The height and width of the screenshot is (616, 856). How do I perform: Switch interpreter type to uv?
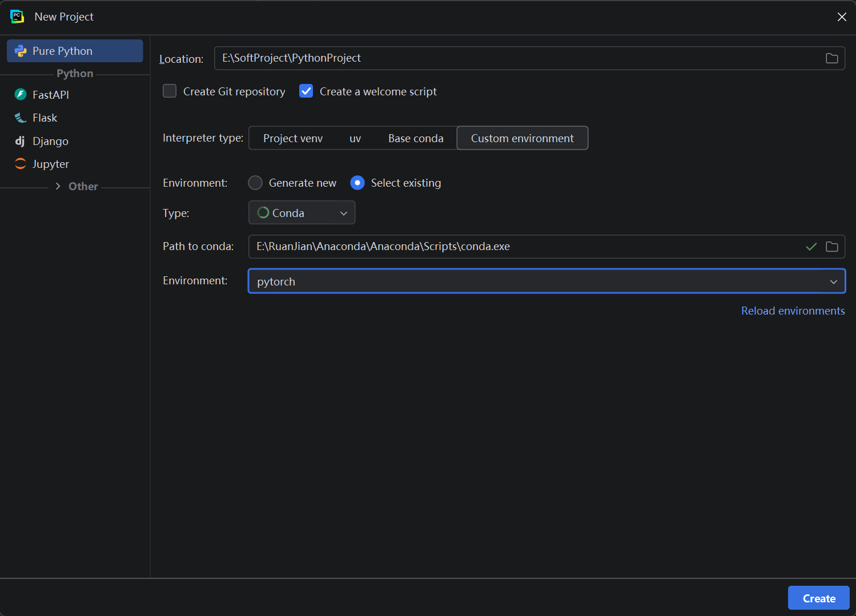coord(355,138)
